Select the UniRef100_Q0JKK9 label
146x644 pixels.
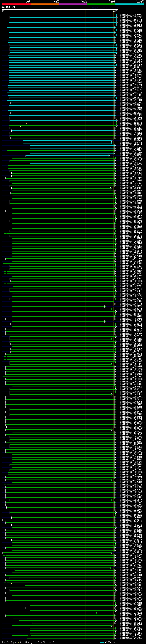pyautogui.click(x=131, y=35)
